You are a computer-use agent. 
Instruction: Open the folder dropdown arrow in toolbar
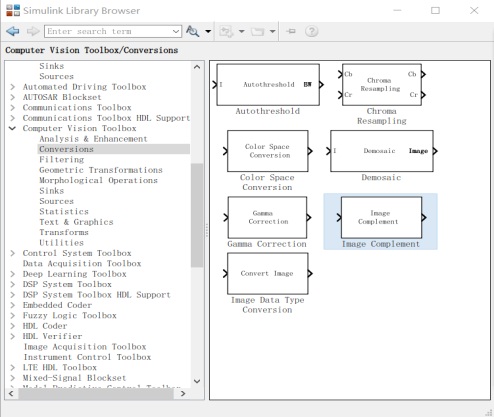(273, 32)
